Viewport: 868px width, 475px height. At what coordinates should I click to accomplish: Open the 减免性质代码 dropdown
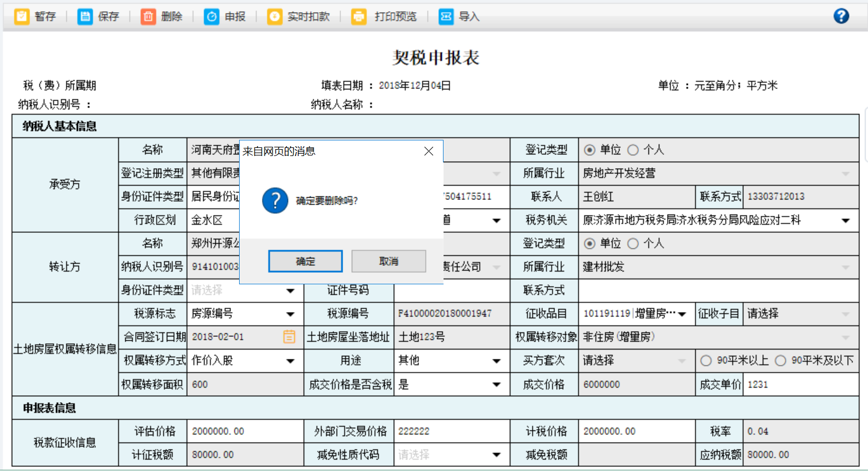(496, 455)
